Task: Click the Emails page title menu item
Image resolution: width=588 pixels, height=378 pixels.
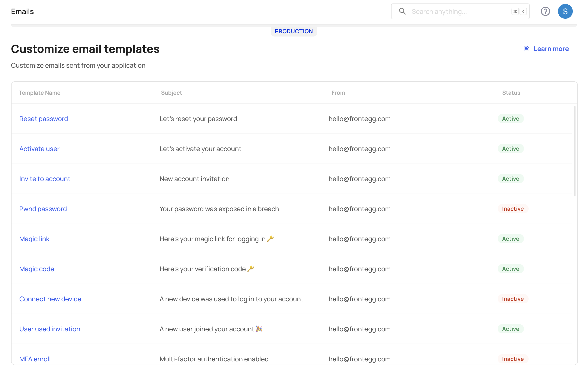Action: point(22,11)
